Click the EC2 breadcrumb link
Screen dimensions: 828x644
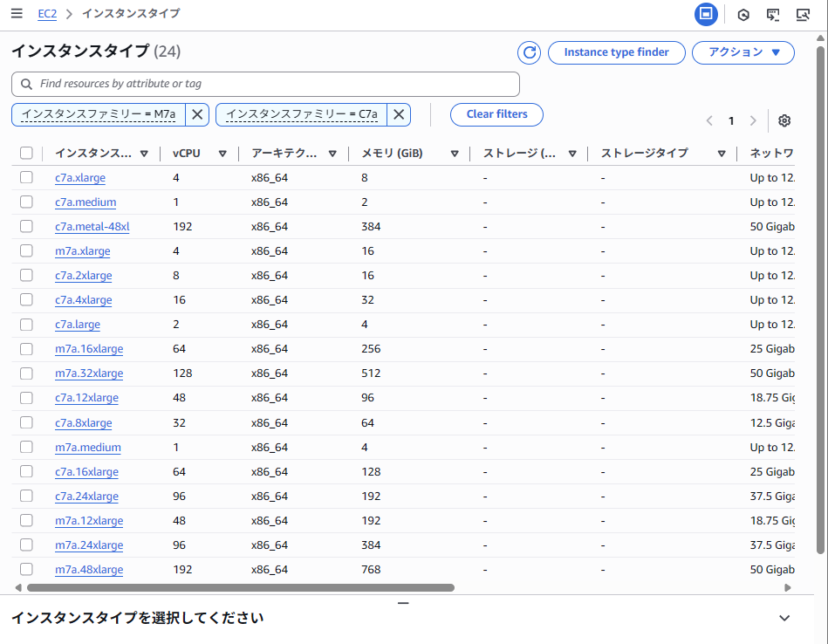(47, 14)
